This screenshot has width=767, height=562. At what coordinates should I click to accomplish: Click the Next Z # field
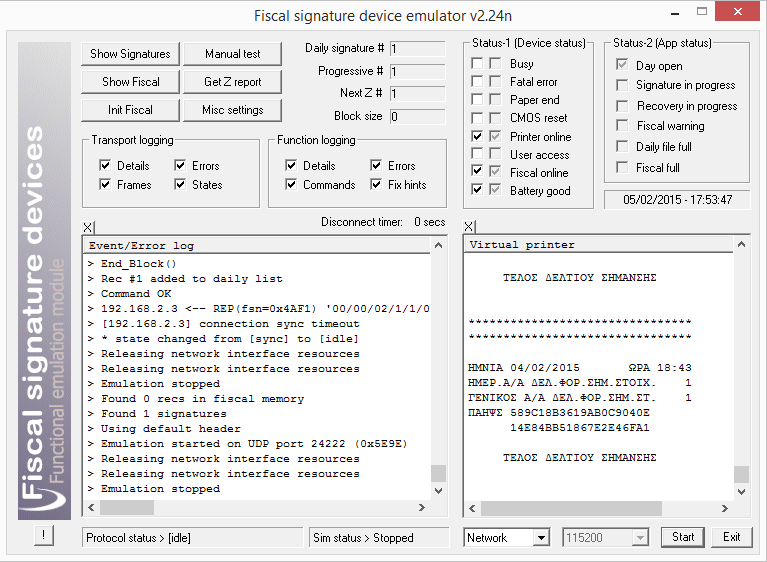pos(418,93)
